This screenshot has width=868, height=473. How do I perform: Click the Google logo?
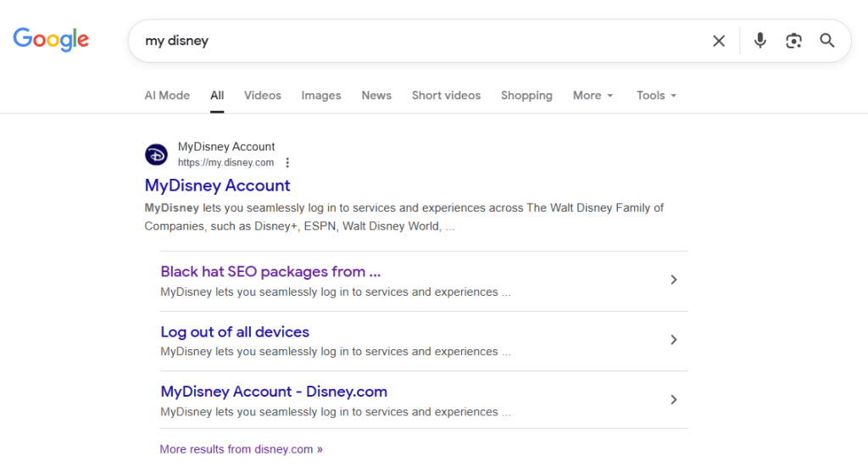click(51, 39)
